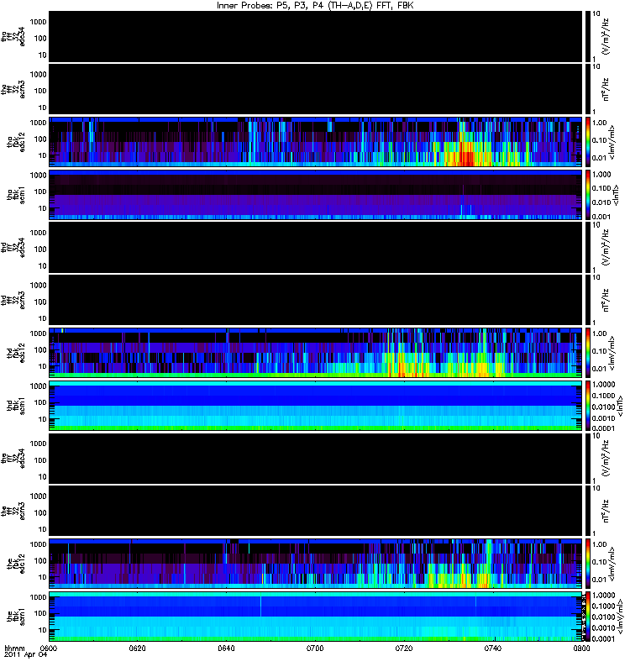
Task: Click the tha fbk edc12 spectrogram panel
Action: 316,142
